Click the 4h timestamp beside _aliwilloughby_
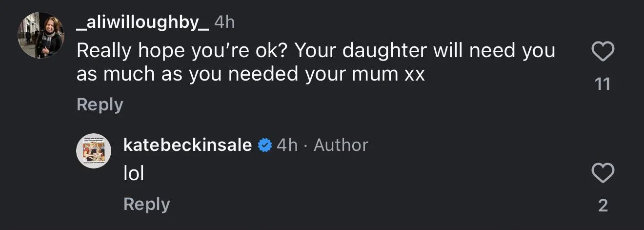Image resolution: width=644 pixels, height=230 pixels. click(x=224, y=23)
